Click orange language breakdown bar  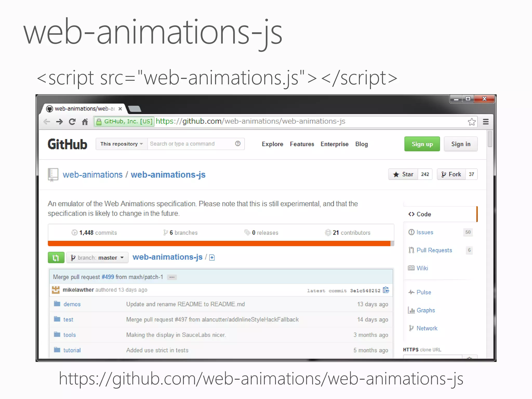[219, 243]
